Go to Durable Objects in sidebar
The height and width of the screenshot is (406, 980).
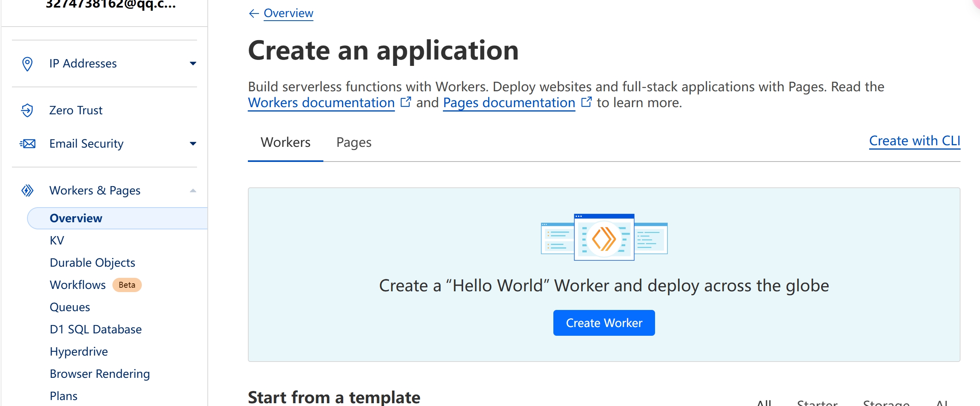tap(92, 263)
